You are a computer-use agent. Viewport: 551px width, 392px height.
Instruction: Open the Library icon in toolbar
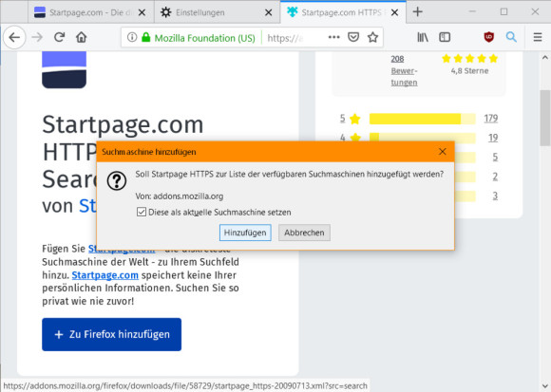coord(423,37)
